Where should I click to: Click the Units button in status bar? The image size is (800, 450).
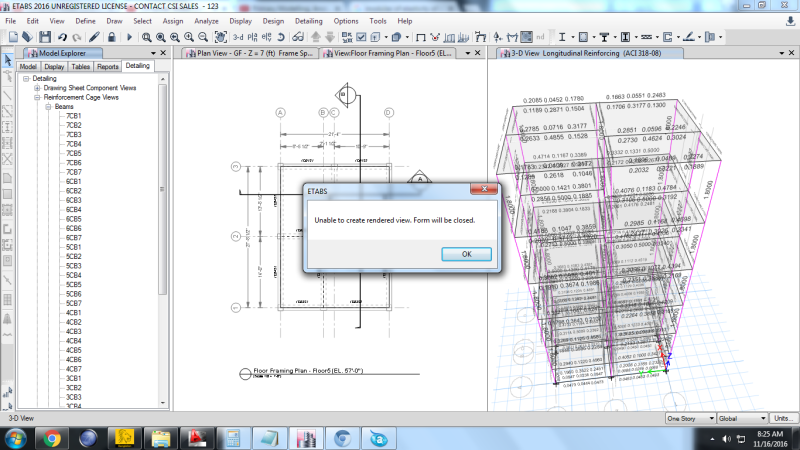(783, 418)
